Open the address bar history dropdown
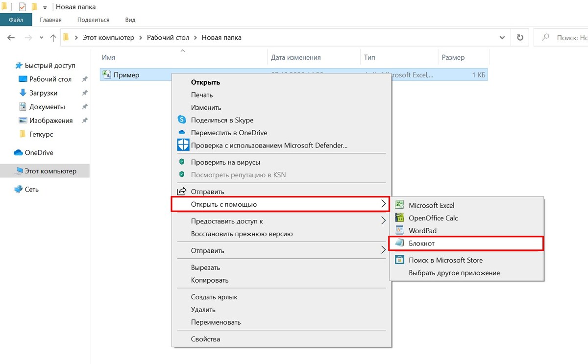Screen dimensions: 588x364 coord(502,38)
